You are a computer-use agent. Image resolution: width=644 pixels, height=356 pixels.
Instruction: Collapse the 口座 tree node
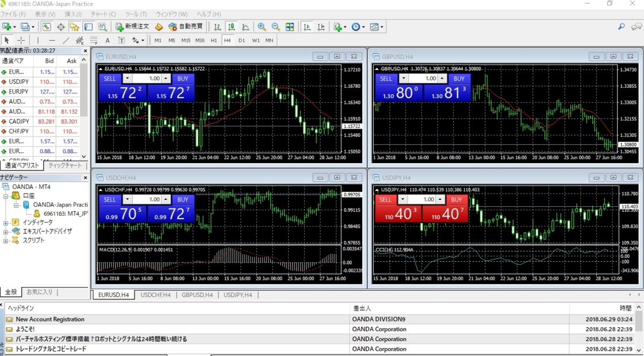(6, 196)
